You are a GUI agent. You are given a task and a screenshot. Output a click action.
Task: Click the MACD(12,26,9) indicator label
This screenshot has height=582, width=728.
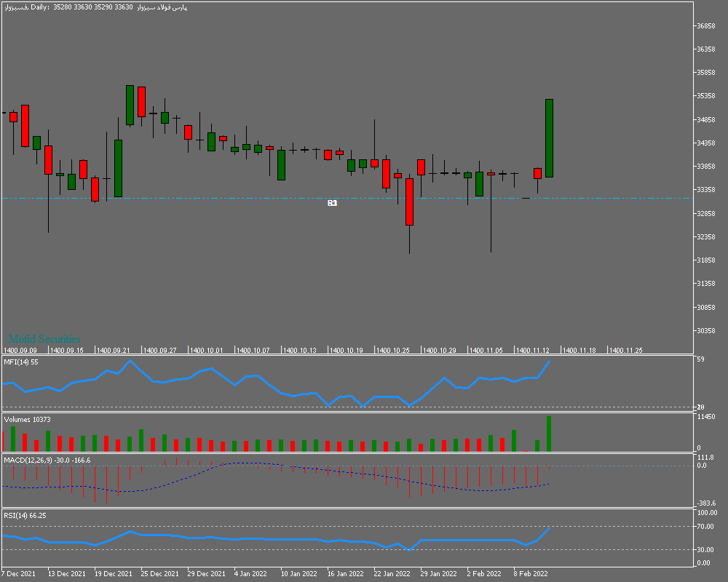(x=47, y=461)
